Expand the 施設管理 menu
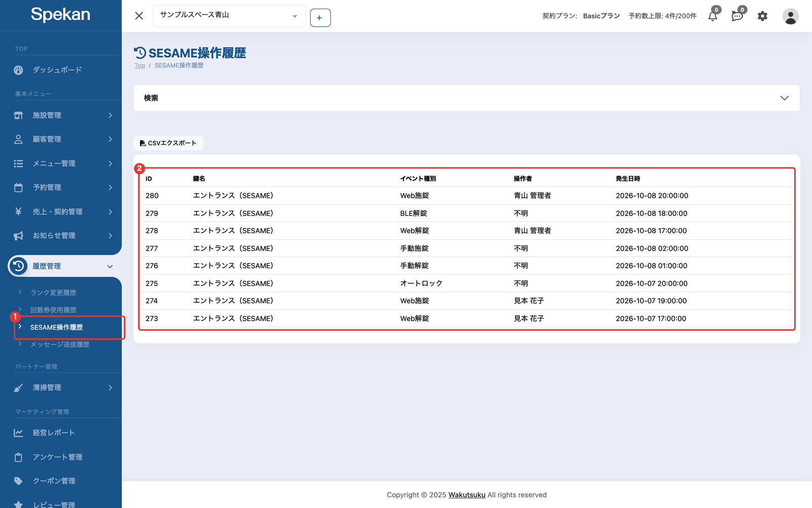The image size is (812, 508). pyautogui.click(x=61, y=115)
